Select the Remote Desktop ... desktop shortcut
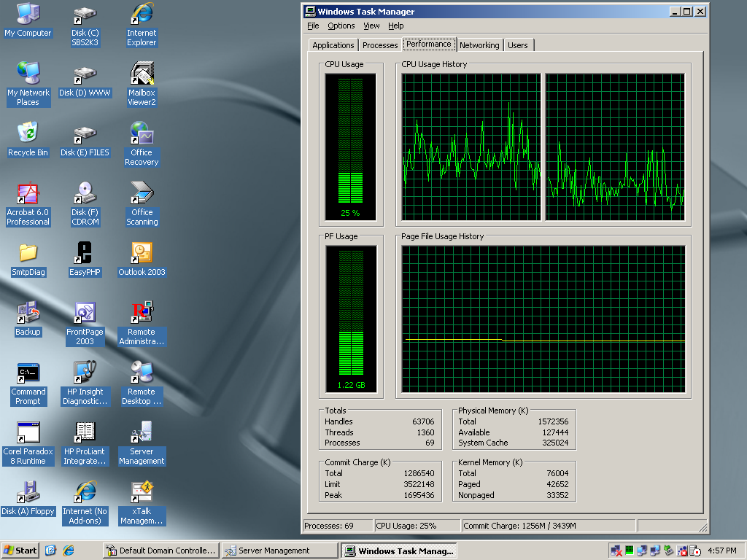This screenshot has height=560, width=747. pyautogui.click(x=142, y=384)
